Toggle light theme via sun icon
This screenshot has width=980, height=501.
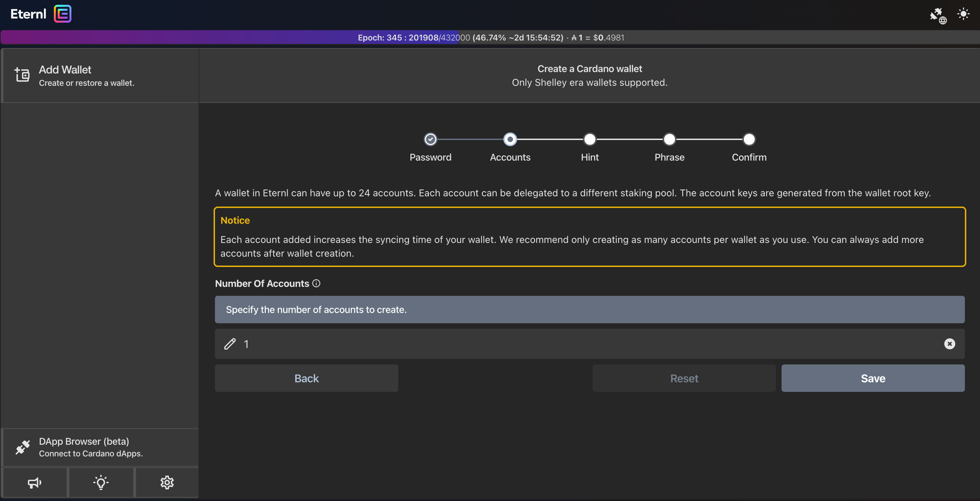(963, 14)
